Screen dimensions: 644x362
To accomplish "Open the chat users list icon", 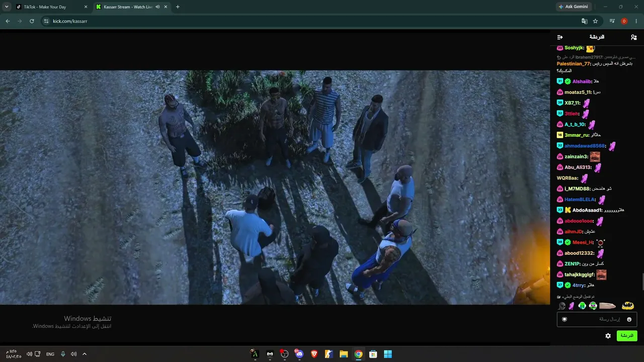I will point(633,37).
